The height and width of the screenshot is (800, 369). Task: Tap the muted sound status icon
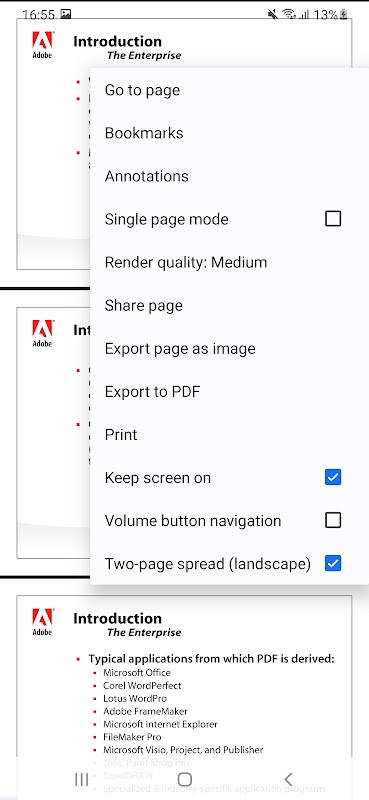[x=273, y=15]
